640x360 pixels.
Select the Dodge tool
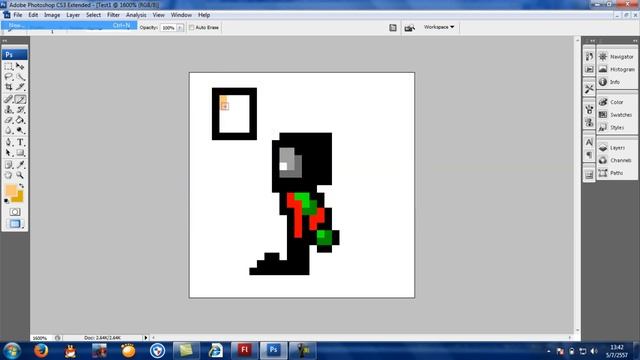[20, 130]
